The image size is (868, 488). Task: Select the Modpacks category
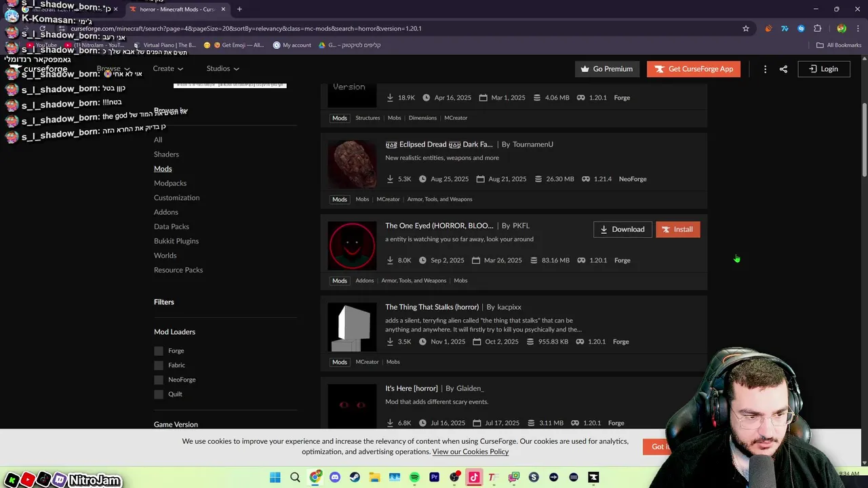point(170,183)
